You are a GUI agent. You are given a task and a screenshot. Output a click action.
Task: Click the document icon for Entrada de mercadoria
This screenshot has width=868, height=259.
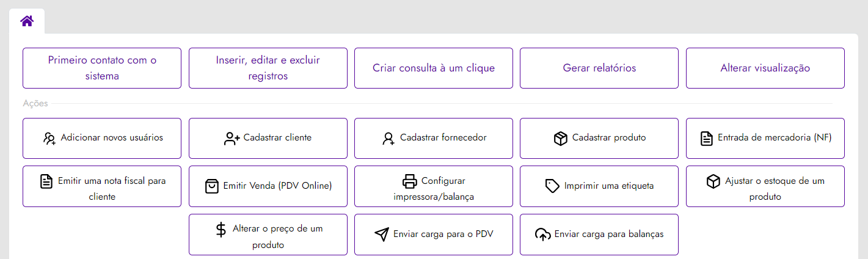coord(706,138)
